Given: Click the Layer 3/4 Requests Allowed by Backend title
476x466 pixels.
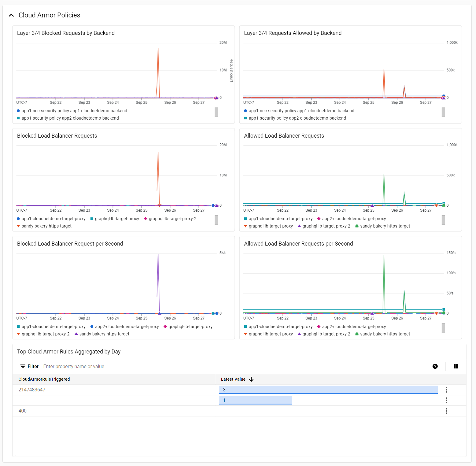Looking at the screenshot, I should tap(293, 33).
